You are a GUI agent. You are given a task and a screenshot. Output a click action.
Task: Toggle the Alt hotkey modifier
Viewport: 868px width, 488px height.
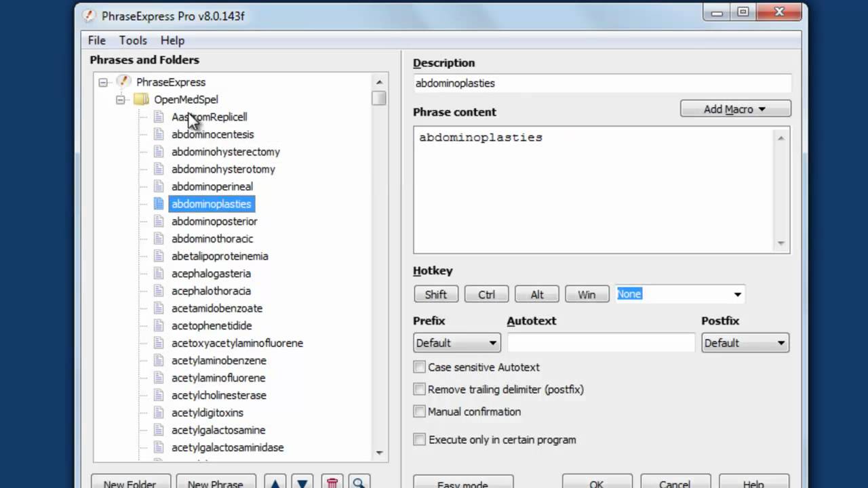(537, 294)
